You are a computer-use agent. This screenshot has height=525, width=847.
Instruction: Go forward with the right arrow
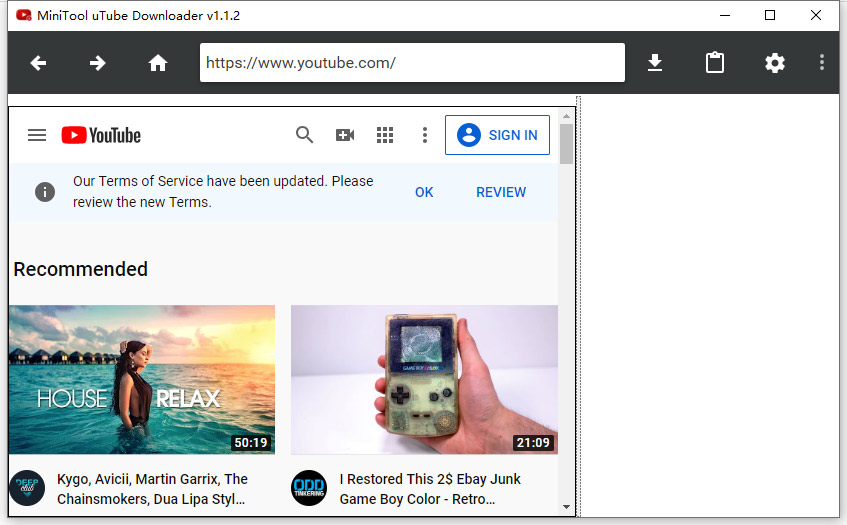[98, 63]
